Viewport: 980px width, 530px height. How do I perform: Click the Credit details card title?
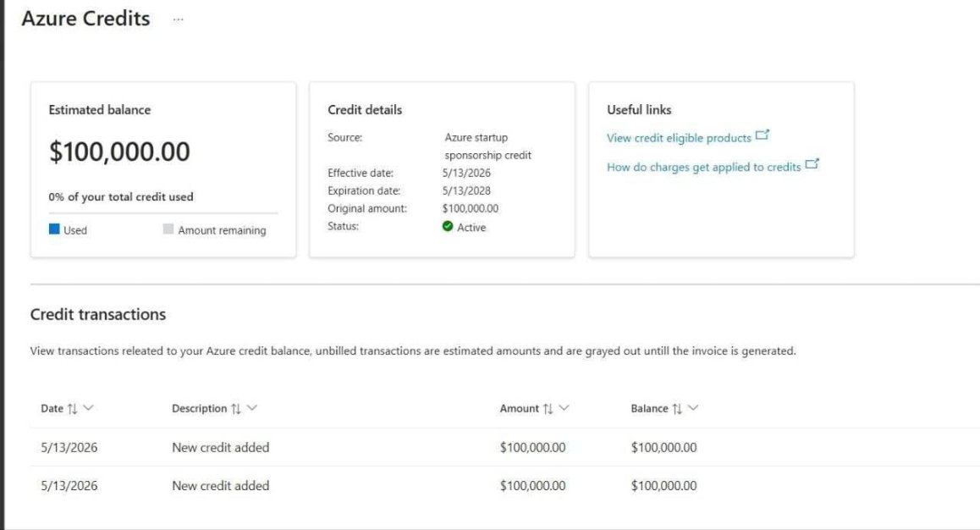[365, 110]
